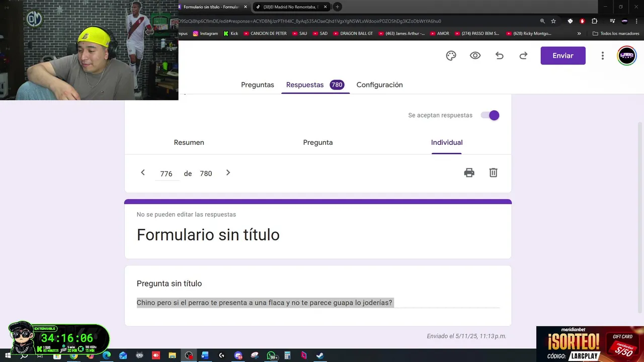Open the DRAGON BALL GT bookmark
This screenshot has width=644, height=362.
(353, 34)
